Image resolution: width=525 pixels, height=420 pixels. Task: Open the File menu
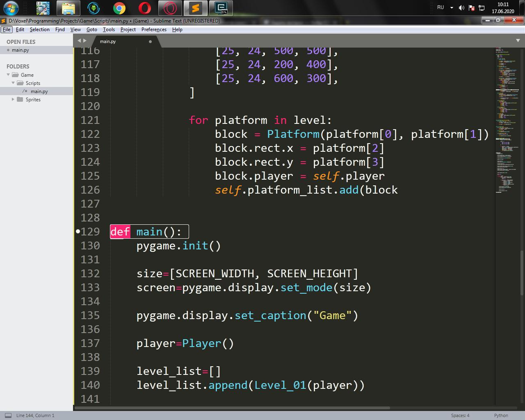pyautogui.click(x=7, y=30)
